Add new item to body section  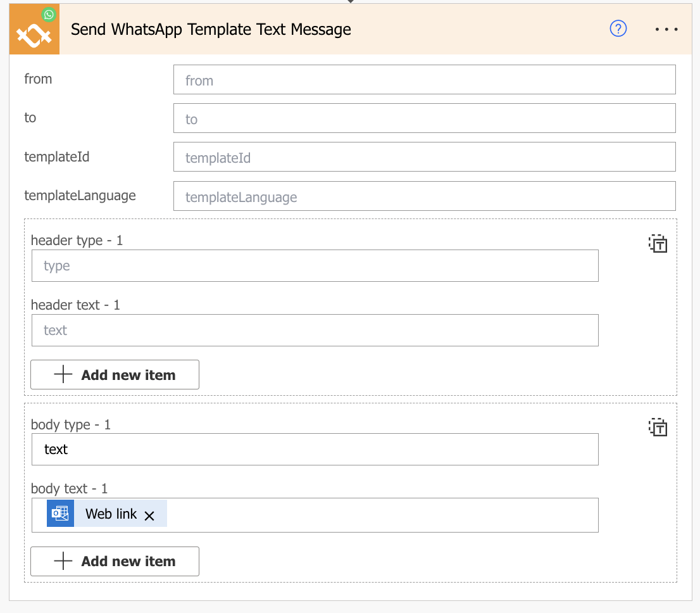pyautogui.click(x=115, y=561)
